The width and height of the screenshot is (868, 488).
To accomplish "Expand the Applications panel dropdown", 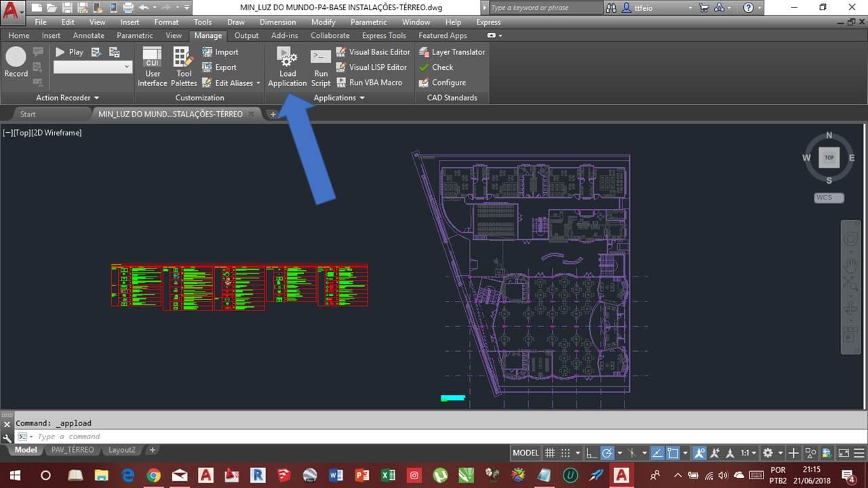I will tap(362, 98).
